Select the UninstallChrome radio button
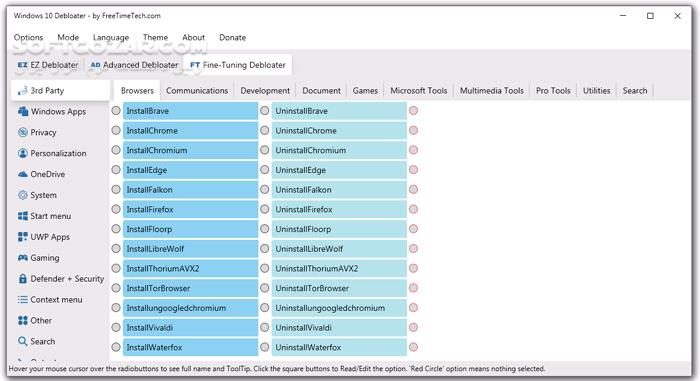700x381 pixels. click(x=265, y=130)
